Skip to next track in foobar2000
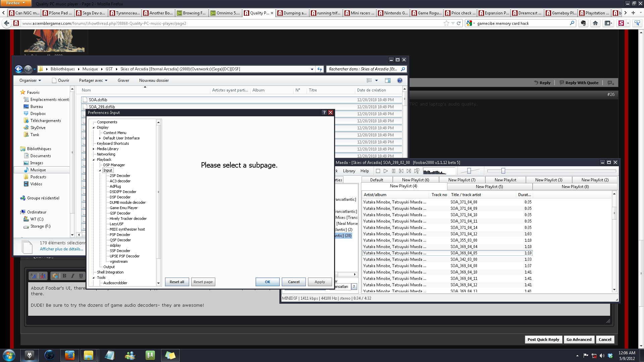The image size is (644, 362). [x=409, y=171]
